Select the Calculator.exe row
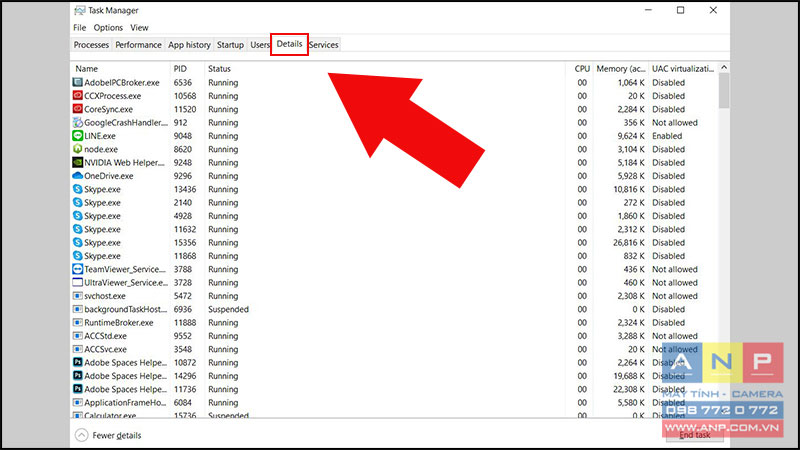This screenshot has width=800, height=450. click(x=394, y=415)
